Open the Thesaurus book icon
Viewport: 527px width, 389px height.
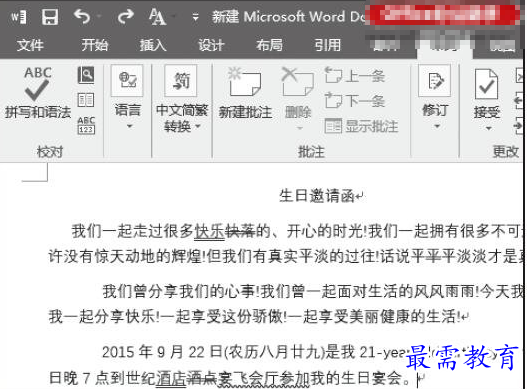(x=86, y=100)
